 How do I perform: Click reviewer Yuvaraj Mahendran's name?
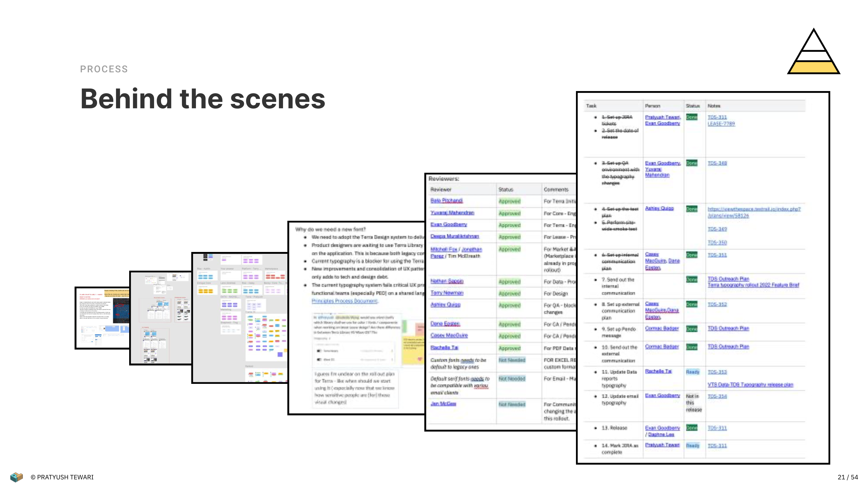point(452,213)
